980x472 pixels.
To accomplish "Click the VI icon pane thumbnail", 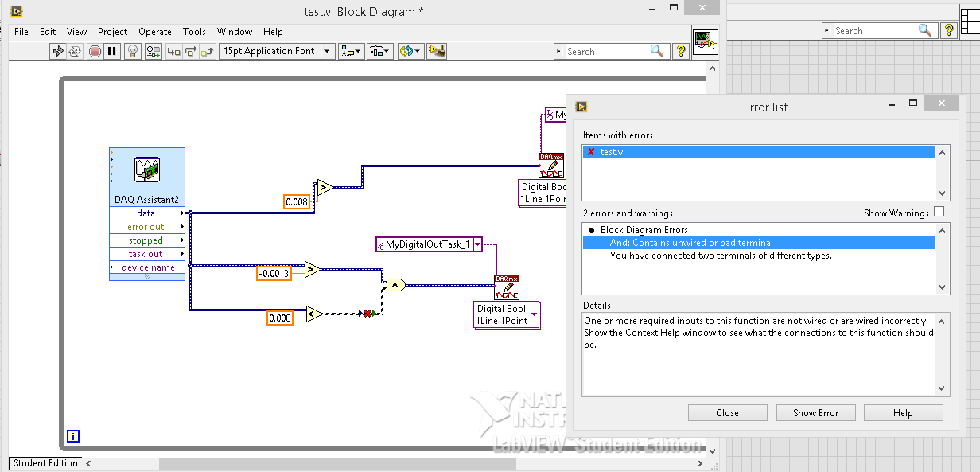I will click(706, 41).
